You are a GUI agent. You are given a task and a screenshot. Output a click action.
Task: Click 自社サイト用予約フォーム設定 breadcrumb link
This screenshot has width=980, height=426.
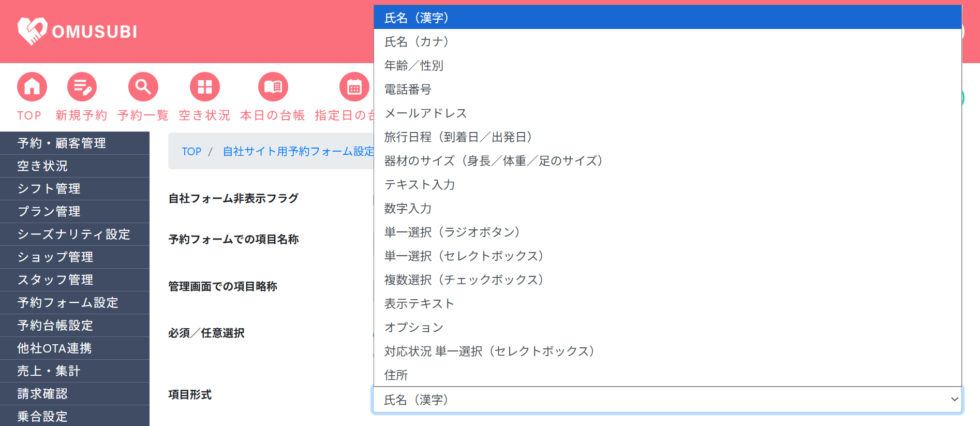click(298, 151)
